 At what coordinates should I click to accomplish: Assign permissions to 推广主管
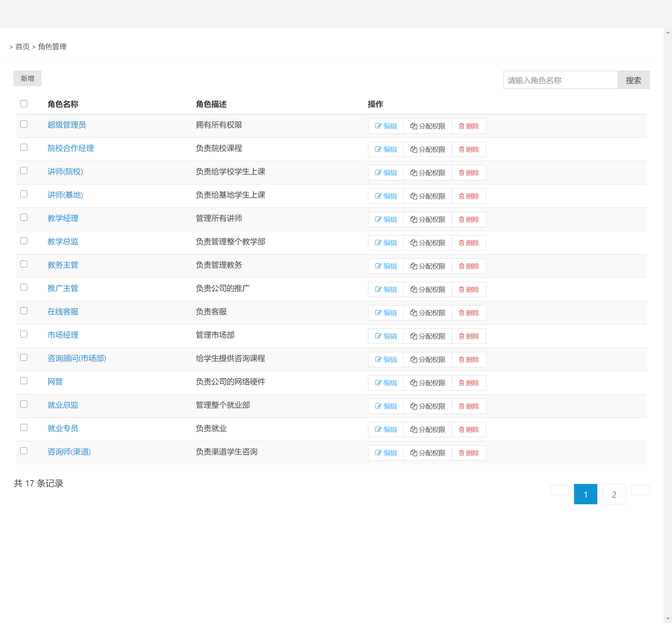pos(428,289)
